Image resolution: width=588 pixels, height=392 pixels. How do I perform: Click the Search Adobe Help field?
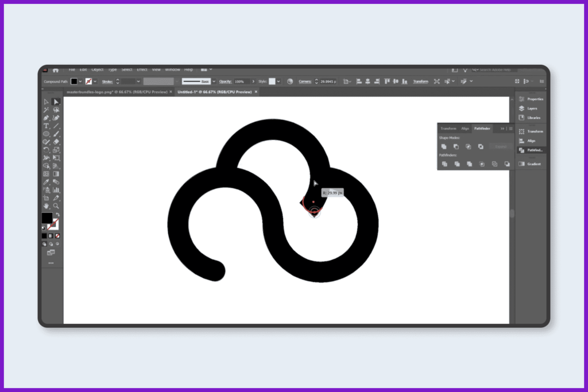(x=495, y=69)
